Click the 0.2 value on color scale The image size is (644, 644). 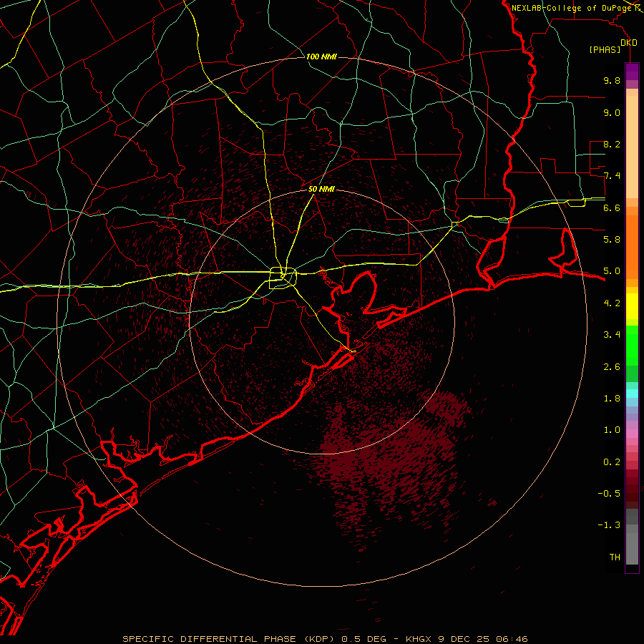click(612, 462)
